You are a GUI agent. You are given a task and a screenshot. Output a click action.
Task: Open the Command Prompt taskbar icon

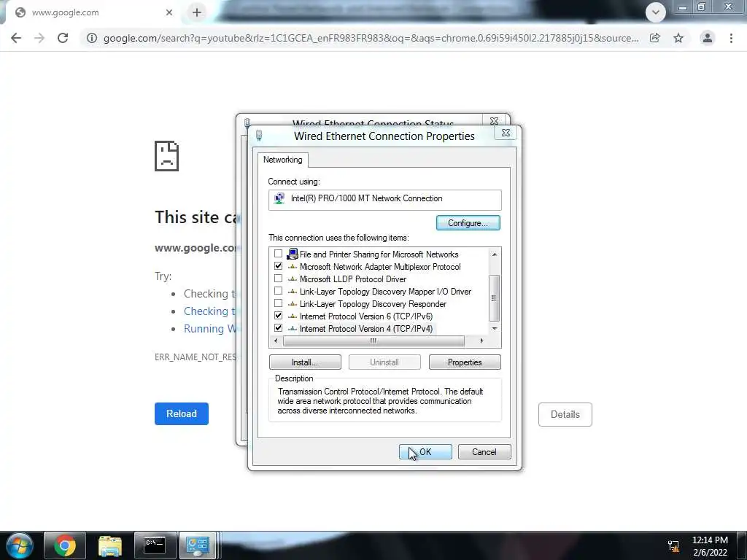coord(155,545)
